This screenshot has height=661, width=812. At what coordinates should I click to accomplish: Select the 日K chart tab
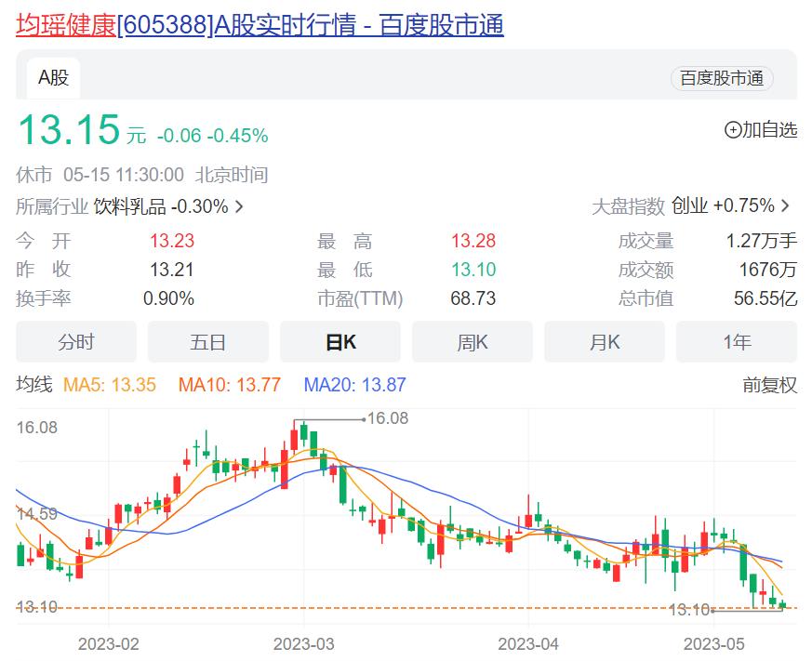pyautogui.click(x=340, y=341)
